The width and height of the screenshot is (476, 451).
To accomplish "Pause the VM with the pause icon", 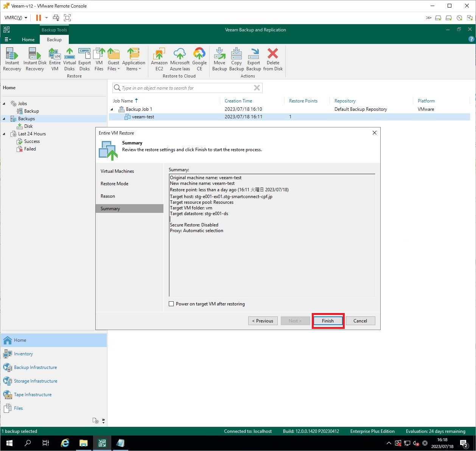I will pyautogui.click(x=39, y=18).
